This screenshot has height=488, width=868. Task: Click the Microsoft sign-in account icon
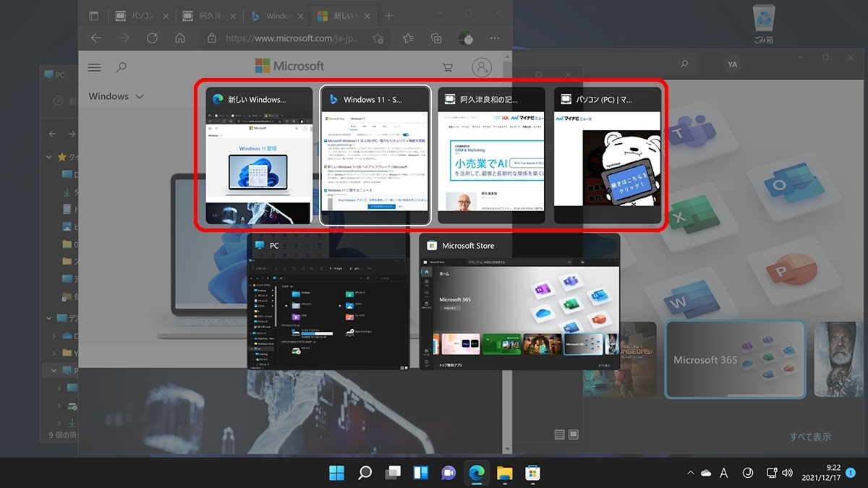pos(481,67)
